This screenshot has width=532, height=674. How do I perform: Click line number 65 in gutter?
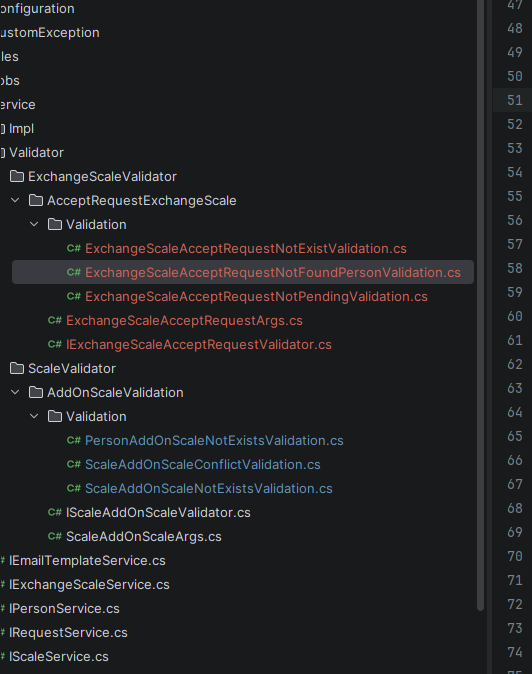pos(514,436)
